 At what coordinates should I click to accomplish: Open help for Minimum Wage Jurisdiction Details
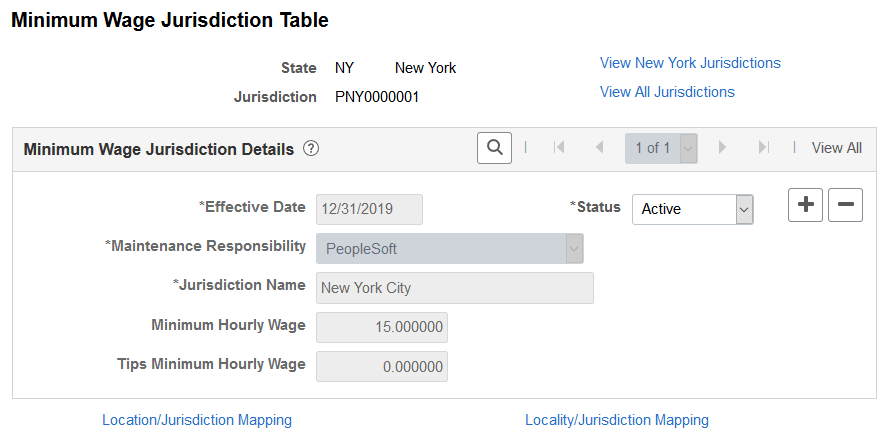[311, 149]
